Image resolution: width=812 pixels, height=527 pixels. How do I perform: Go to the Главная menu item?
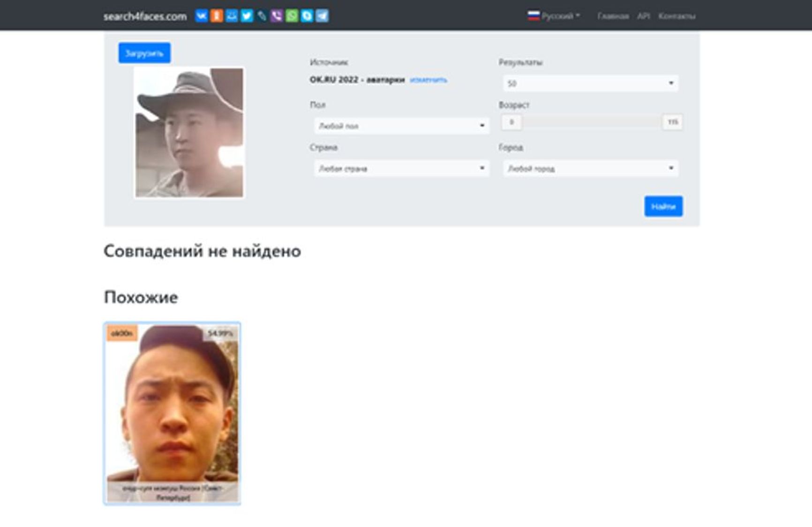613,16
